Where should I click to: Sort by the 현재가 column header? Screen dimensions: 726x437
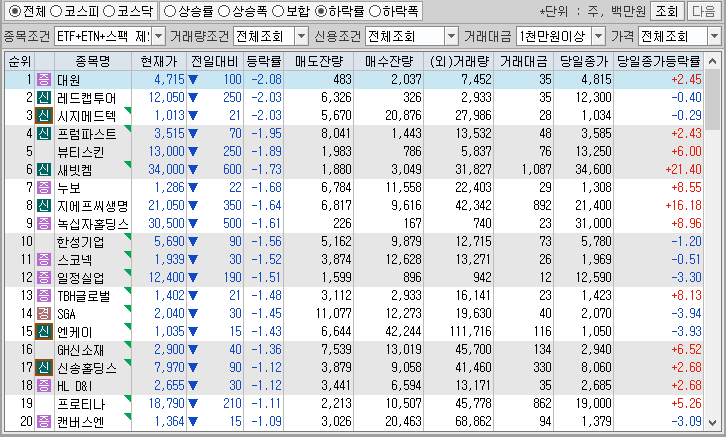[x=159, y=61]
